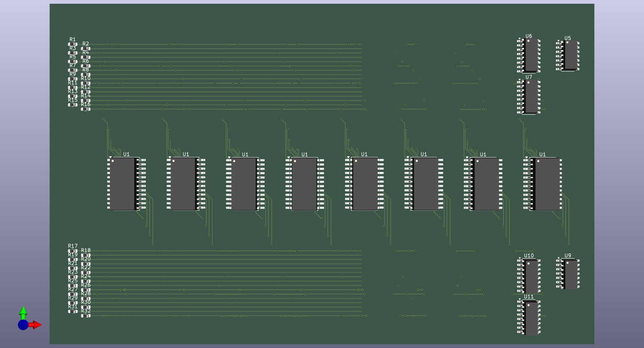Click resistor R17
The image size is (644, 348).
pyautogui.click(x=73, y=251)
